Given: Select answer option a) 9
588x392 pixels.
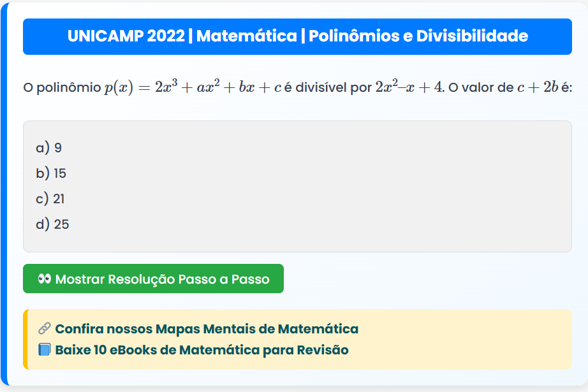Looking at the screenshot, I should pos(49,148).
